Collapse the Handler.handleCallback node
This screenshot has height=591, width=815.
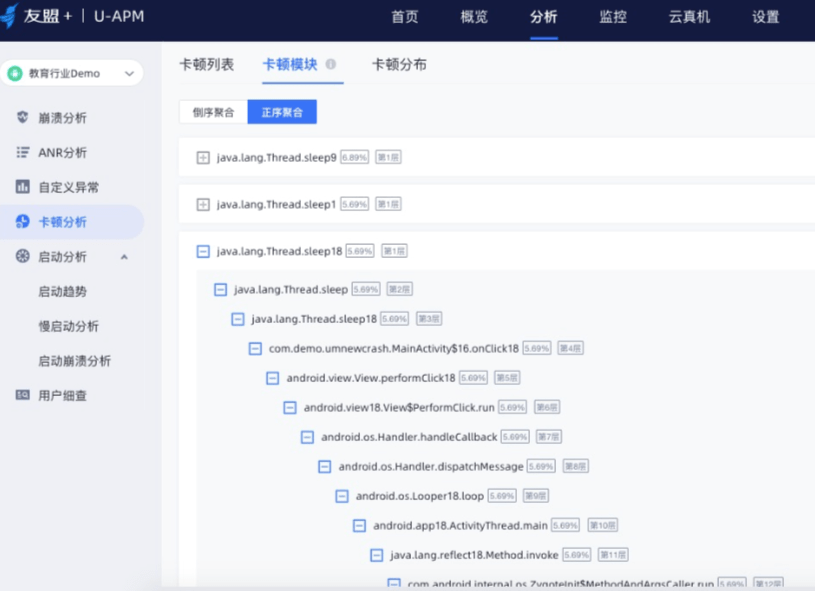click(x=307, y=437)
